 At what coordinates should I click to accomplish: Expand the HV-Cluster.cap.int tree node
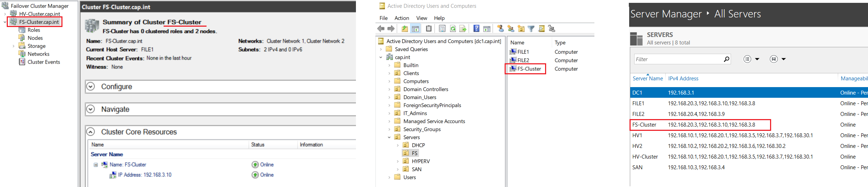coord(5,14)
